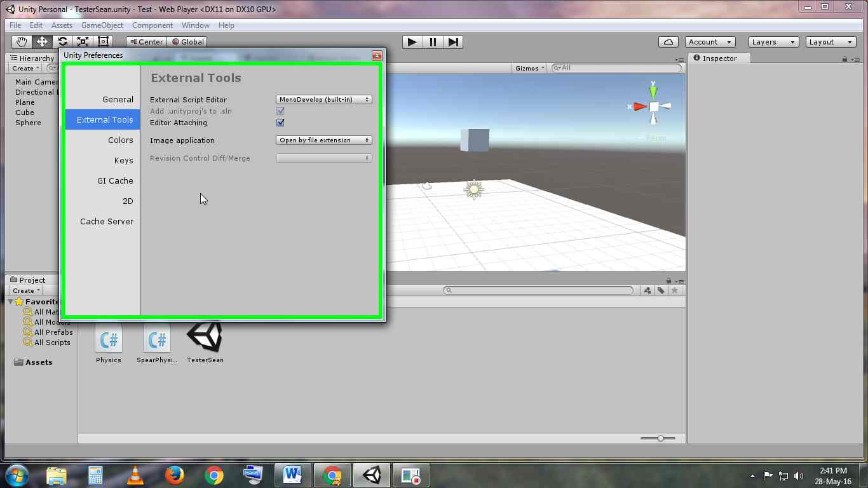Screen dimensions: 868x488
Task: Select the Scale tool in Unity toolbar
Action: tap(83, 42)
